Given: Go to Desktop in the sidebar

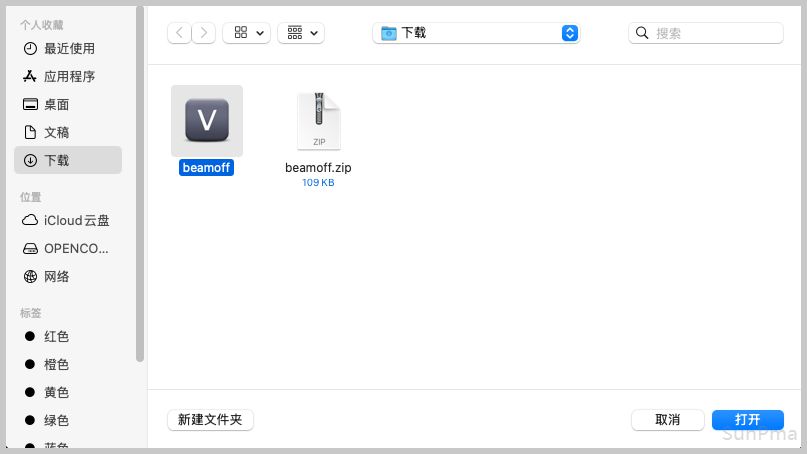Looking at the screenshot, I should [x=56, y=104].
